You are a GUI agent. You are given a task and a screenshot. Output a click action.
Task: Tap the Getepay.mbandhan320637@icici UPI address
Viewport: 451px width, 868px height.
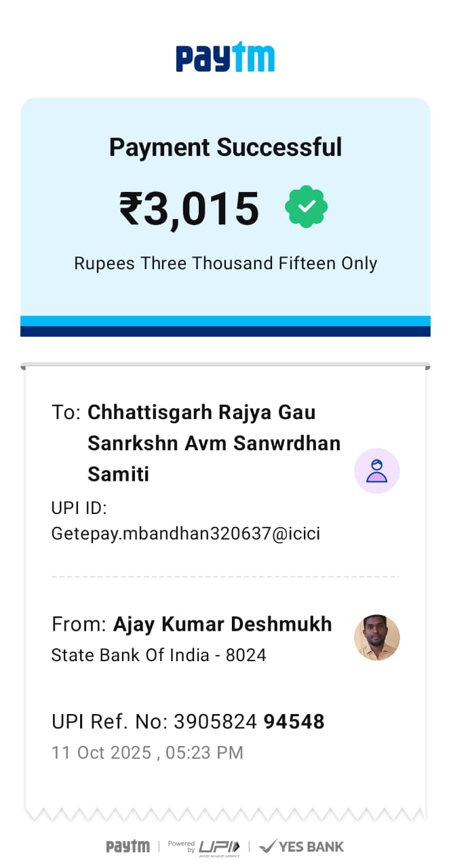point(185,534)
